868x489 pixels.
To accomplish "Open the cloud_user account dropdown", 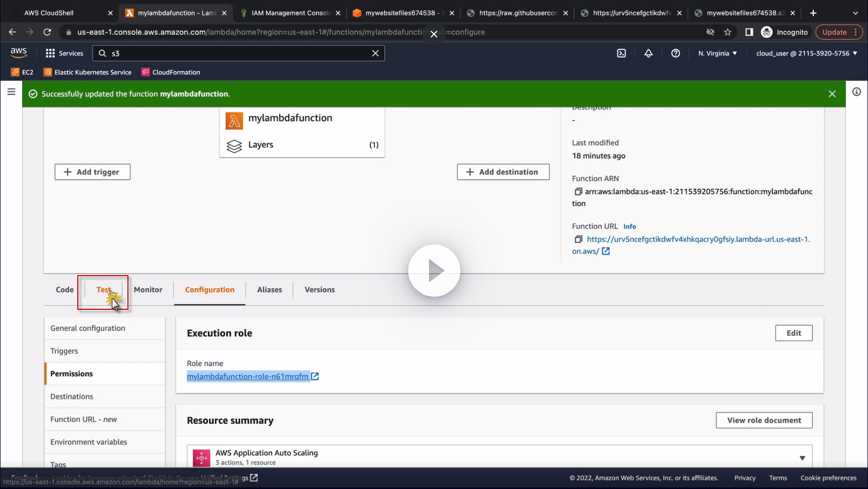I will coord(807,53).
